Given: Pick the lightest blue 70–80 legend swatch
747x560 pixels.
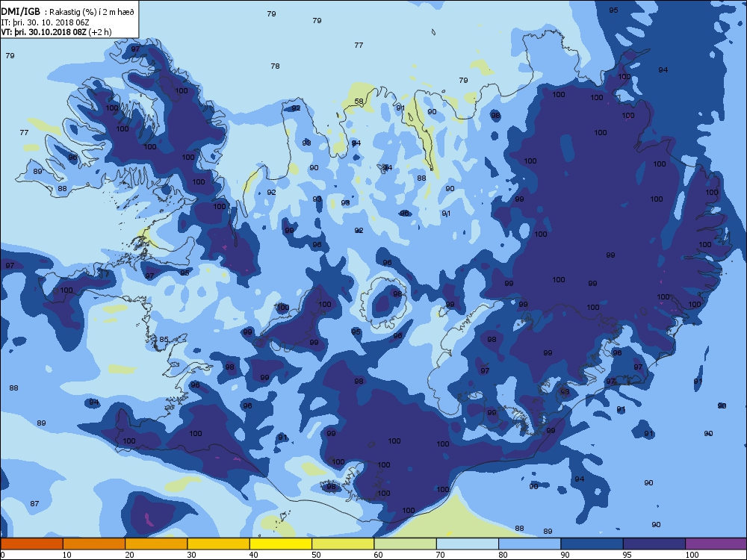Looking at the screenshot, I should coord(468,544).
